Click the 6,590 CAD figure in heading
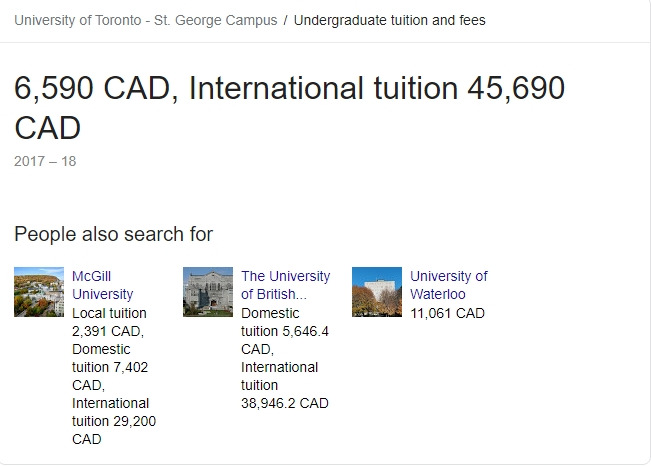The image size is (651, 466). pos(94,90)
